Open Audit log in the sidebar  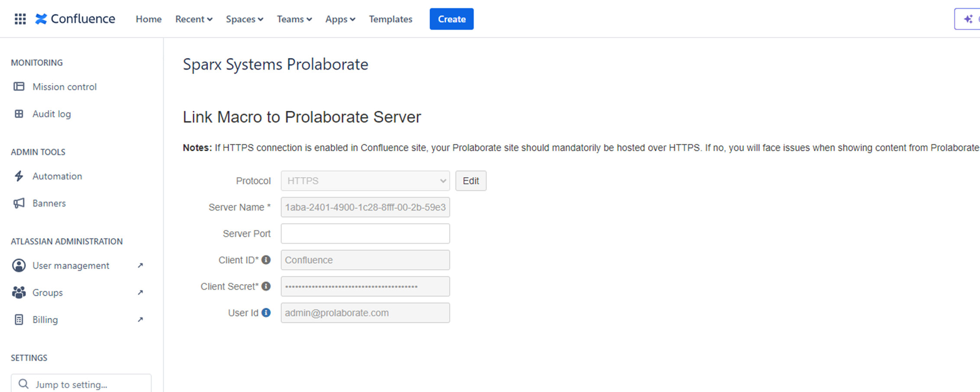point(52,114)
